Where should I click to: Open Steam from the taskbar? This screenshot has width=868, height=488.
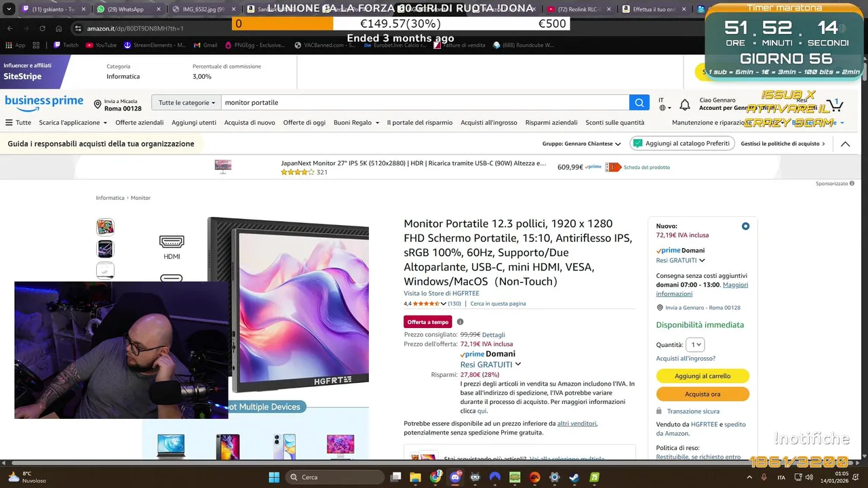click(x=574, y=477)
